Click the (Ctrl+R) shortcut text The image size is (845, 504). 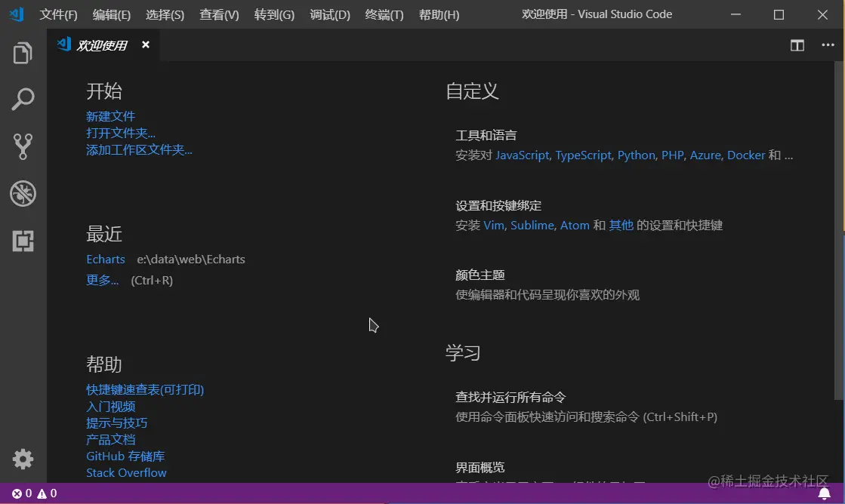click(x=152, y=281)
